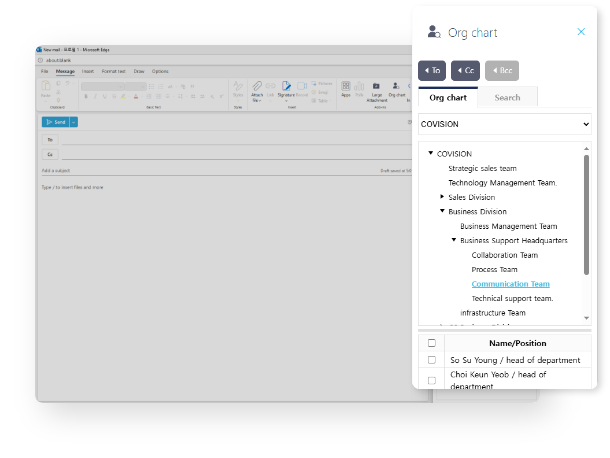Expand the Sales Division tree node
This screenshot has height=458, width=610.
pyautogui.click(x=442, y=197)
